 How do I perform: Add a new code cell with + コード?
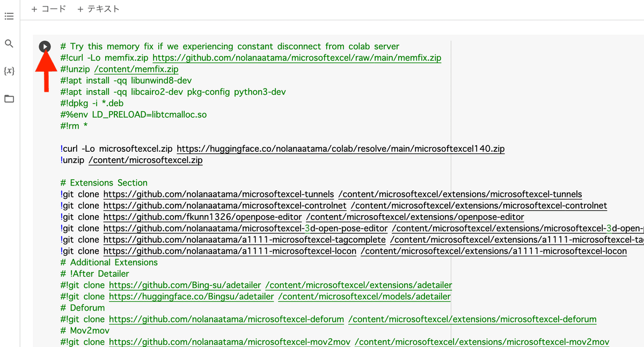pyautogui.click(x=49, y=9)
